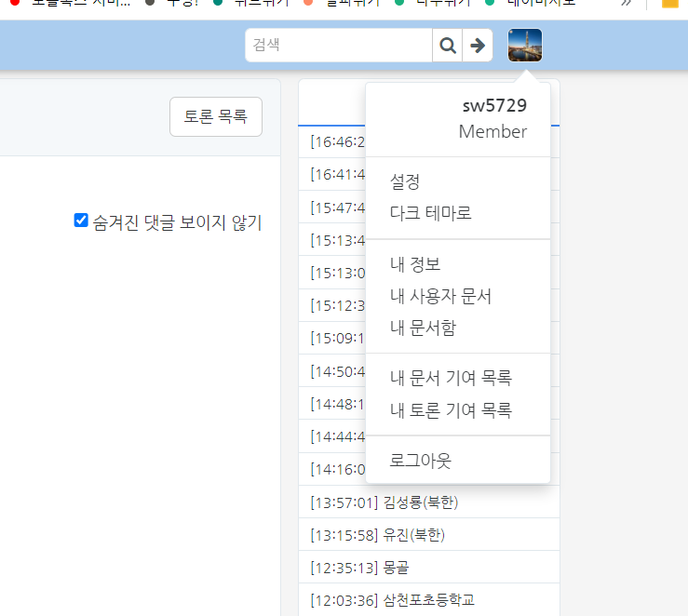The width and height of the screenshot is (688, 616).
Task: Open recent change 김성룡(북한)
Action: coord(421,502)
